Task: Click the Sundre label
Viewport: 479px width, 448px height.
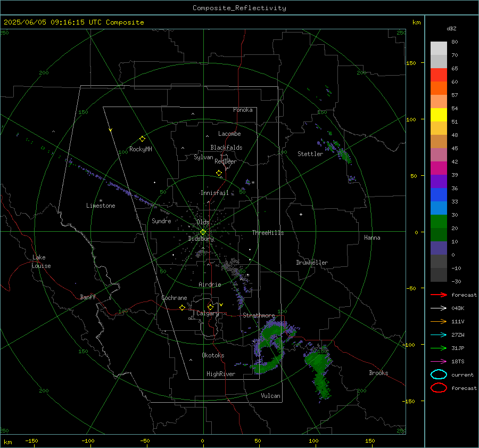Action: pyautogui.click(x=161, y=221)
